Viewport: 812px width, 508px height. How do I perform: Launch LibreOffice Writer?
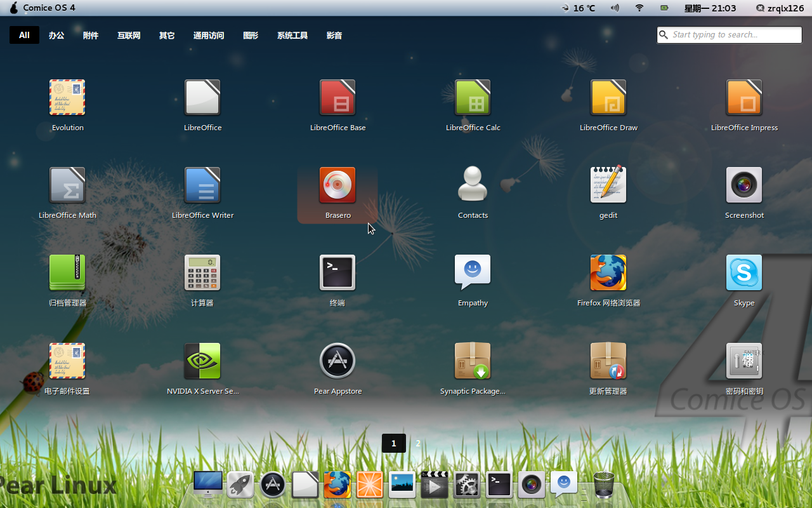coord(202,185)
